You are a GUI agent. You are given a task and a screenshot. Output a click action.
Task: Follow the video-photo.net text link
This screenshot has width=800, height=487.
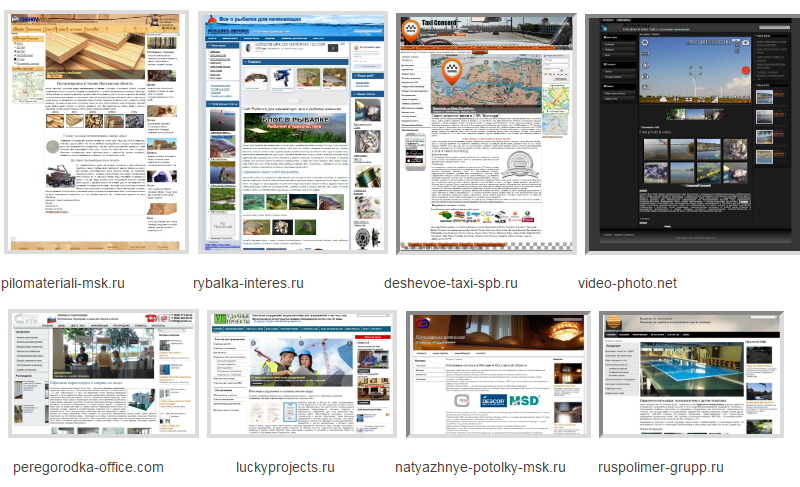tap(627, 284)
